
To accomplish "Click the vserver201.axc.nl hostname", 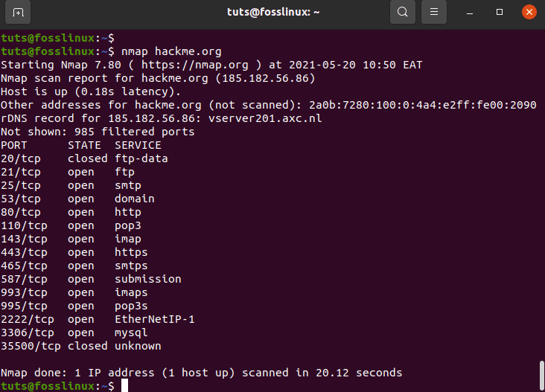I will tap(265, 118).
